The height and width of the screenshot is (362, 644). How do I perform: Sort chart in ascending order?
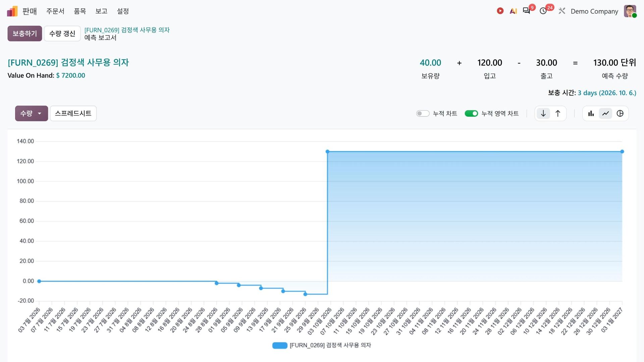coord(558,113)
